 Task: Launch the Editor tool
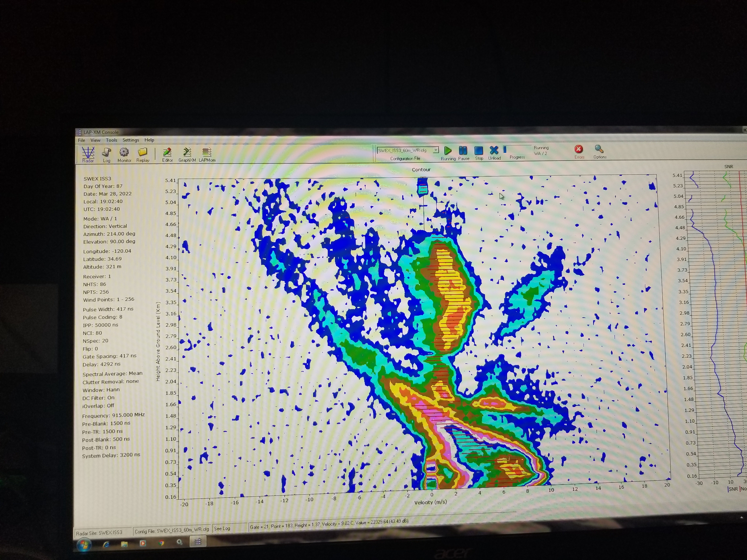(x=167, y=153)
